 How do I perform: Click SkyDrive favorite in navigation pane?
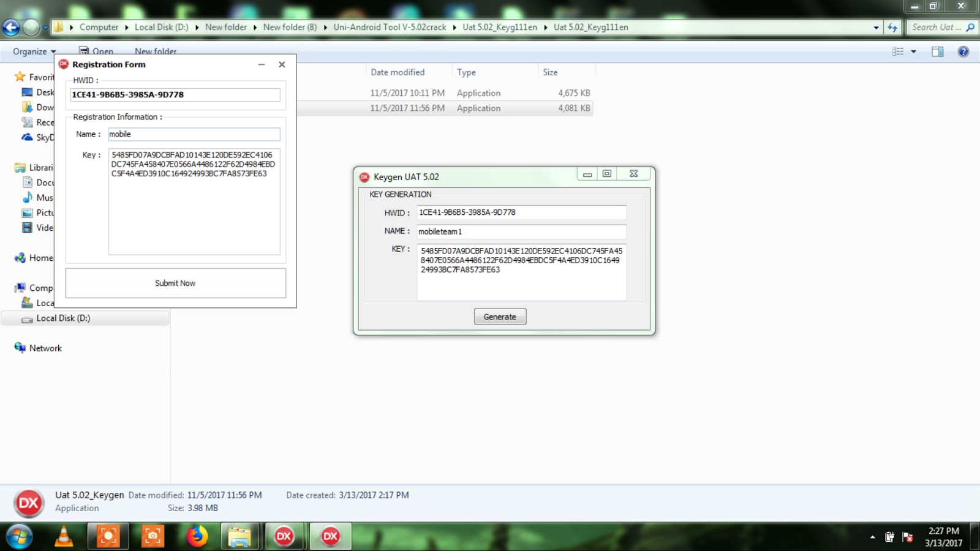[38, 137]
